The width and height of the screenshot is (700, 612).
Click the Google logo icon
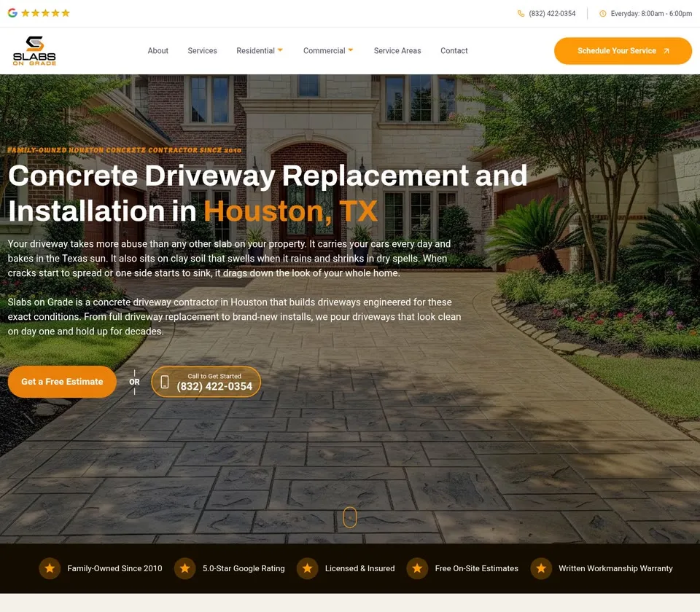tap(12, 13)
